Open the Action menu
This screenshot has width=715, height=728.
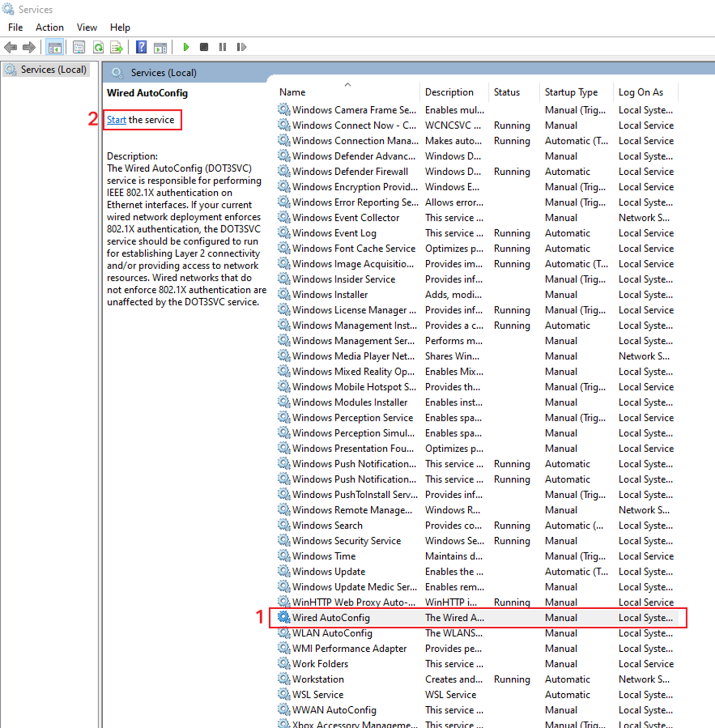[49, 27]
